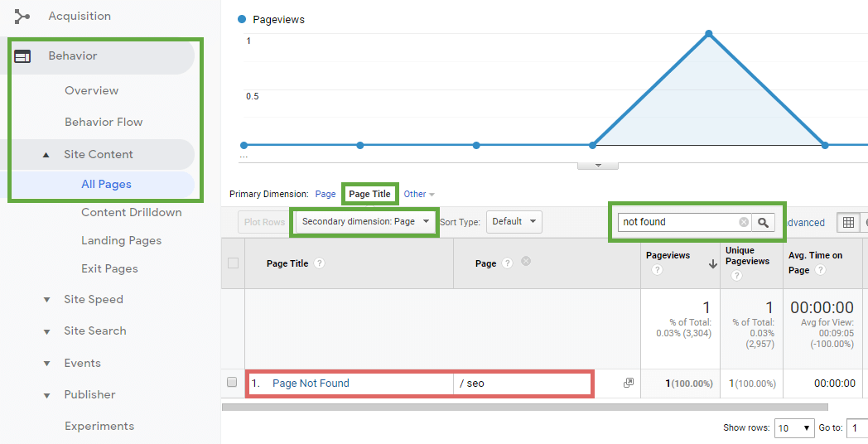The image size is (868, 444).
Task: Open the Show rows dropdown
Action: (794, 428)
